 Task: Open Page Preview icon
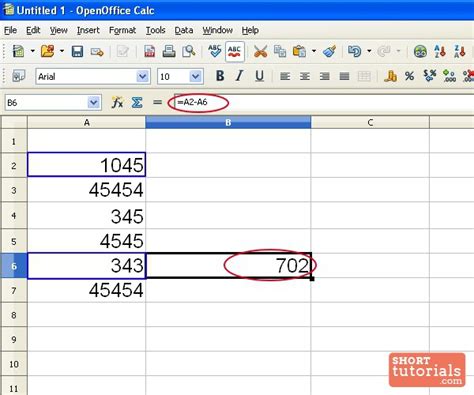coord(189,52)
